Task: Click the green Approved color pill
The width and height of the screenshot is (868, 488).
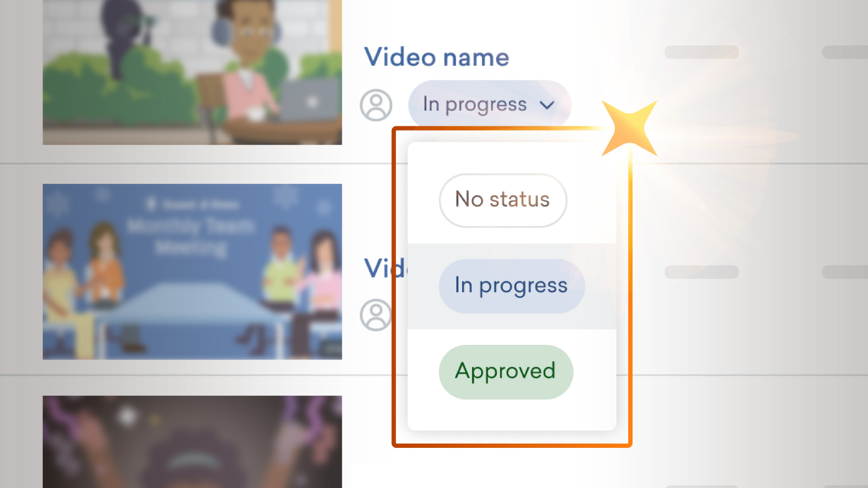Action: (506, 372)
